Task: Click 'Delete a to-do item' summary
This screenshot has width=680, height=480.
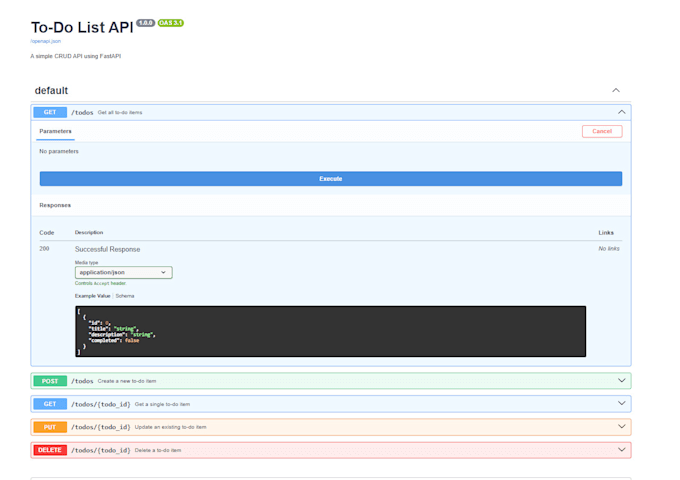Action: pyautogui.click(x=158, y=450)
